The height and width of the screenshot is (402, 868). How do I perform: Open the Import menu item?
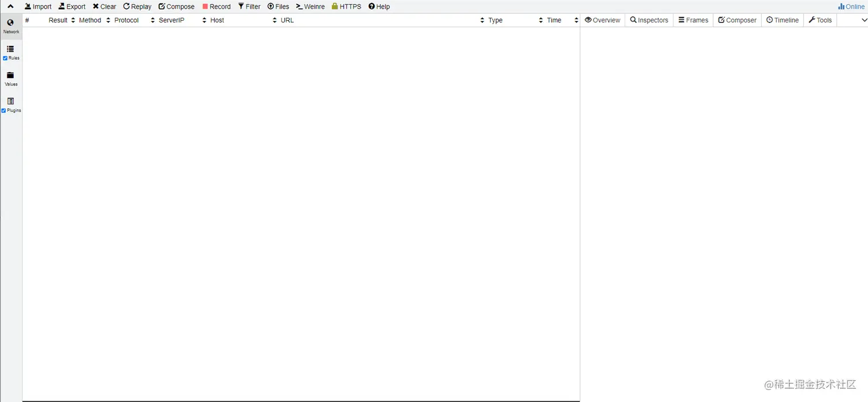(38, 7)
